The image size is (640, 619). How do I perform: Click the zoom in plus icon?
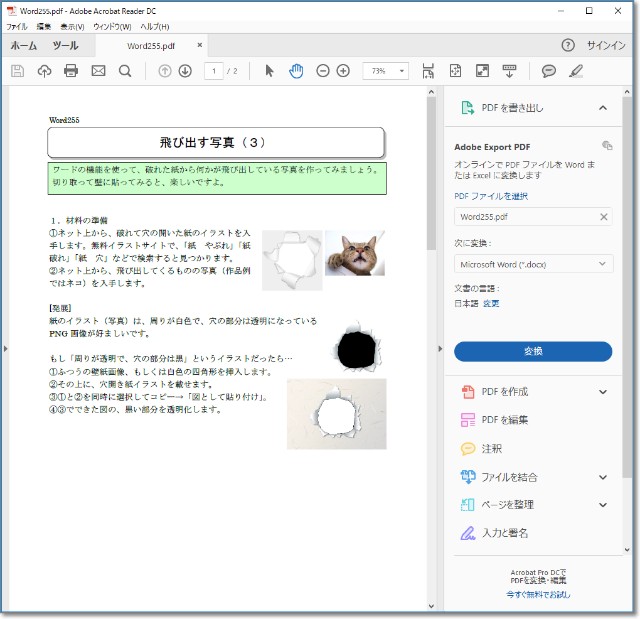(343, 71)
